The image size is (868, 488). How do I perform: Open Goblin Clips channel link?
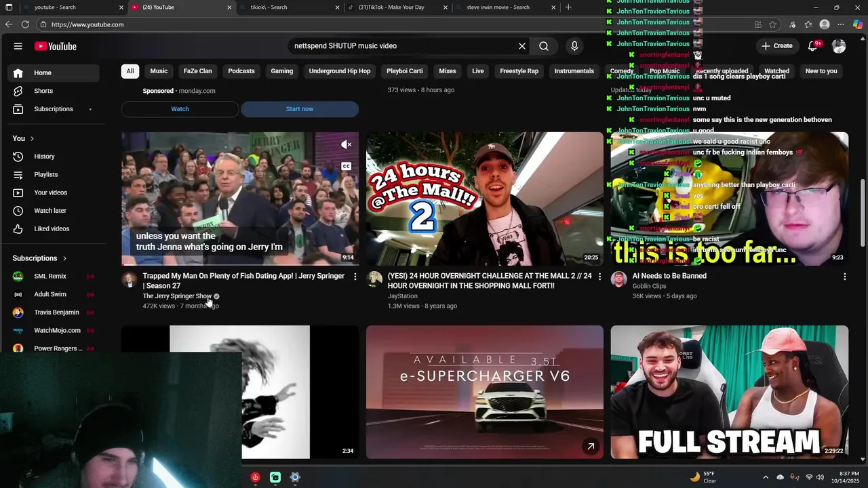coord(649,286)
